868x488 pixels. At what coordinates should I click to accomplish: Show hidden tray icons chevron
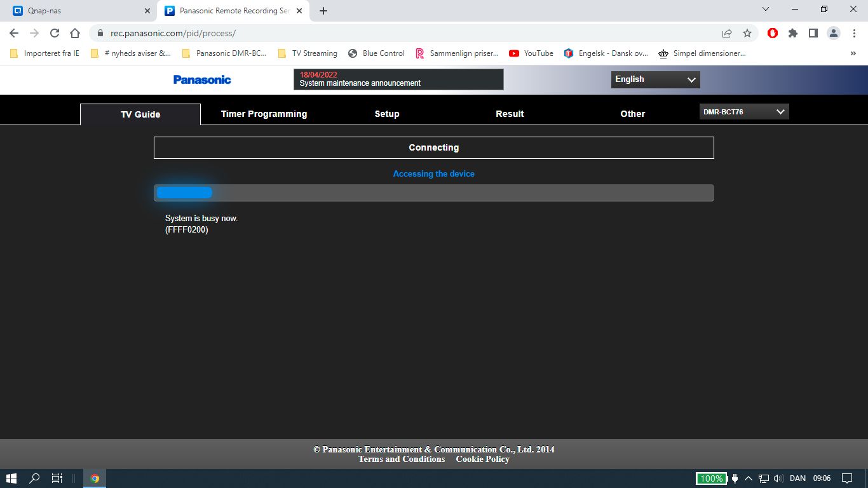749,478
